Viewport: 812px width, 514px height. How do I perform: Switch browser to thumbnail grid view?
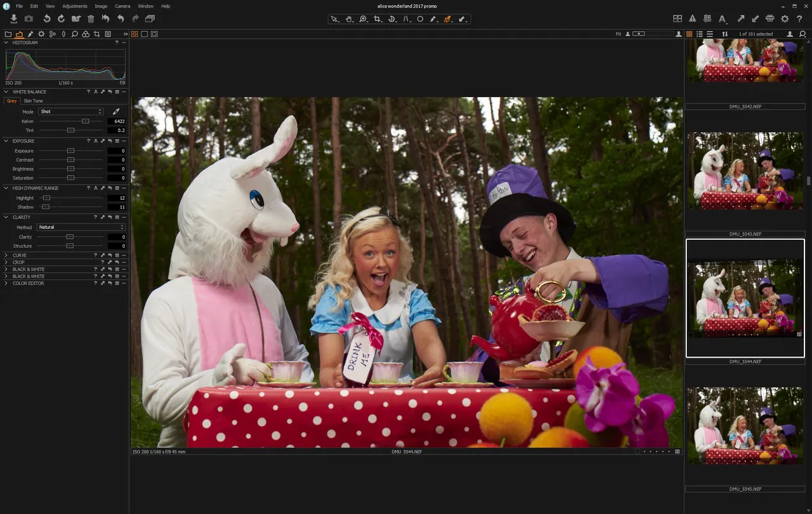[690, 34]
